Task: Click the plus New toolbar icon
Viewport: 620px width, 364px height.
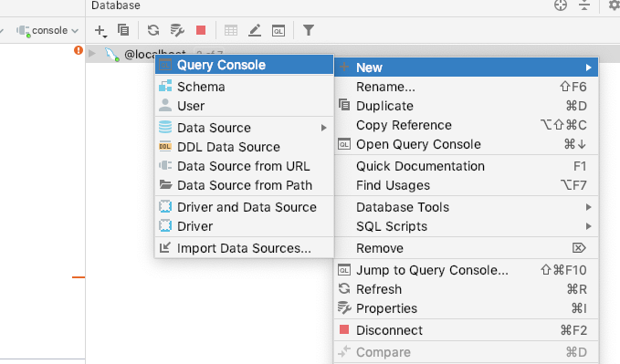Action: pyautogui.click(x=100, y=31)
